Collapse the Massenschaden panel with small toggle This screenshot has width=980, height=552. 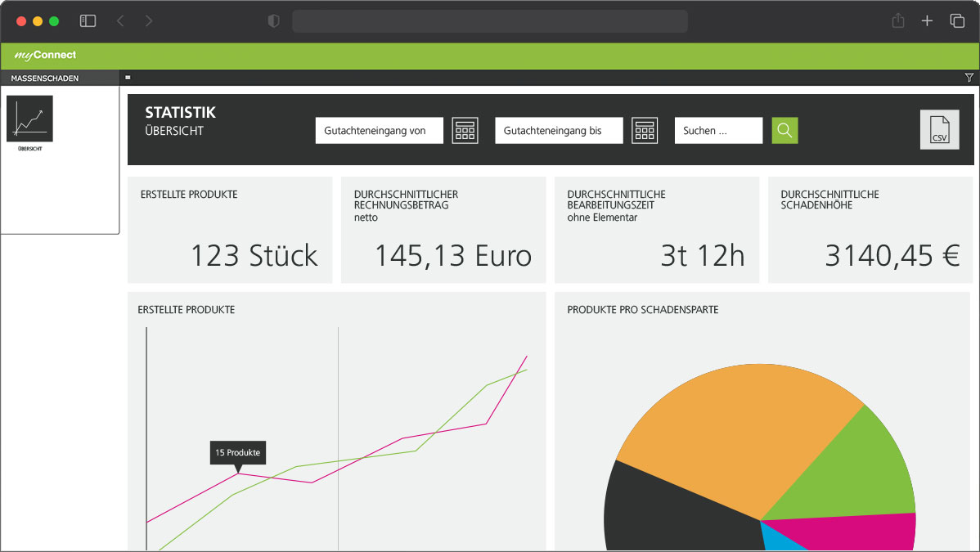coord(128,77)
